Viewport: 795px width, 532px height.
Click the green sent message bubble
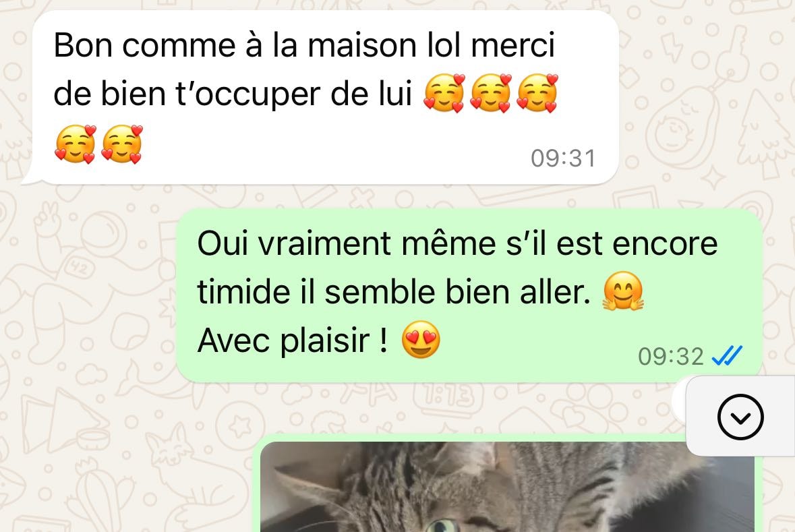469,295
